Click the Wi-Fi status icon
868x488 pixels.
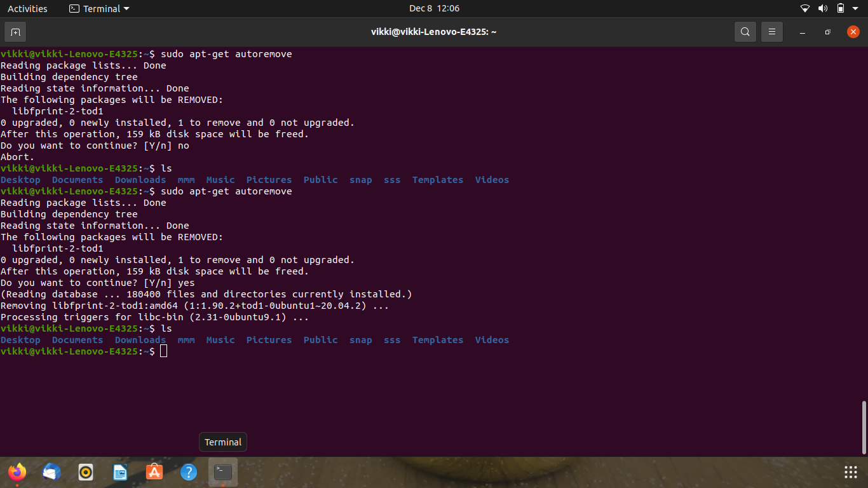pyautogui.click(x=805, y=8)
